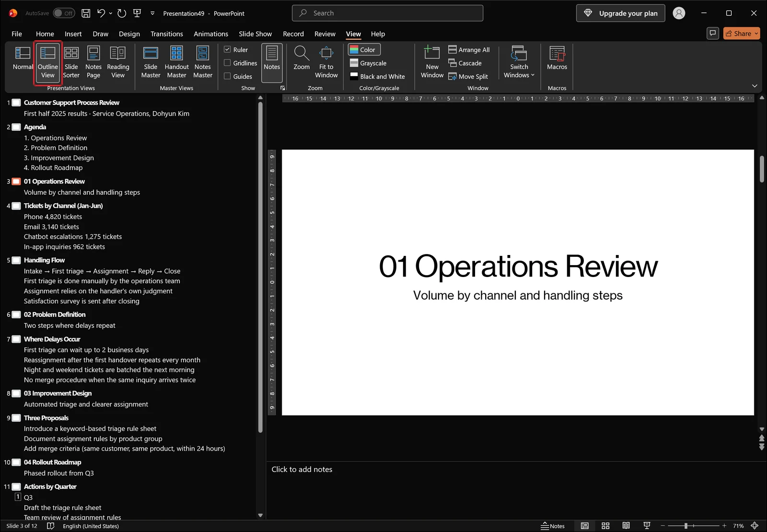Uncheck the Ruler checkbox
Image resolution: width=767 pixels, height=532 pixels.
(228, 49)
